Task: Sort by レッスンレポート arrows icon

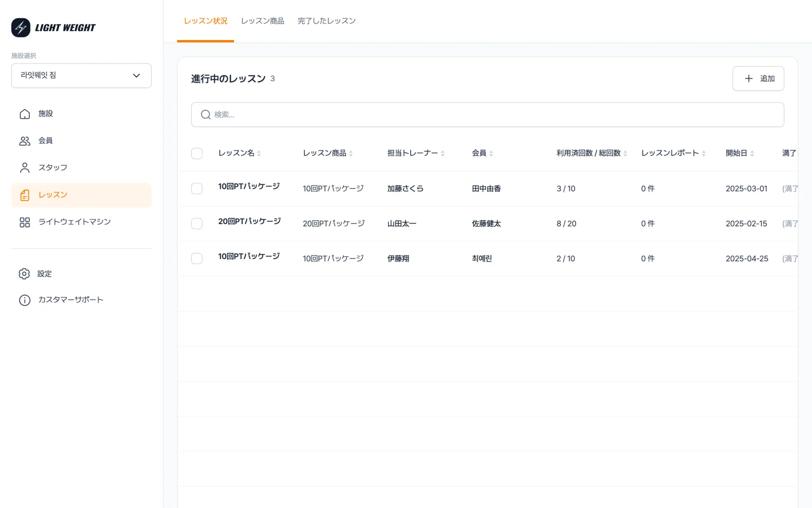Action: (703, 153)
